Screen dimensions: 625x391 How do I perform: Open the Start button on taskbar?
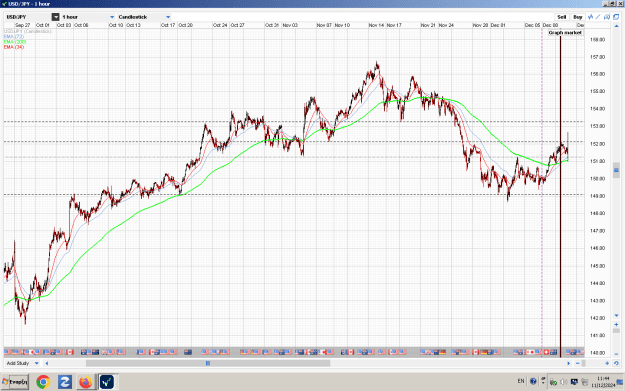pyautogui.click(x=15, y=382)
